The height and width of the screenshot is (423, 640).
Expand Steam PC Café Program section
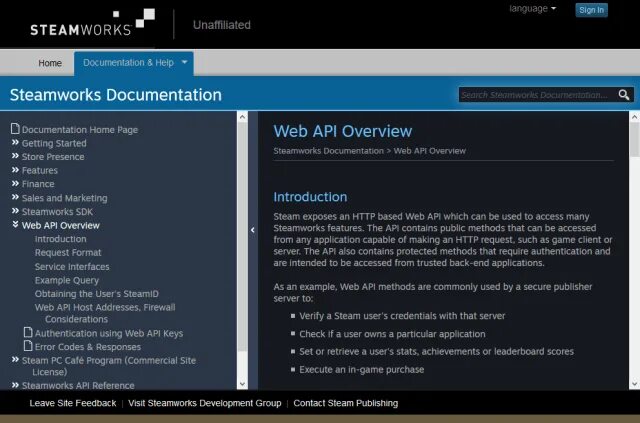click(x=15, y=360)
